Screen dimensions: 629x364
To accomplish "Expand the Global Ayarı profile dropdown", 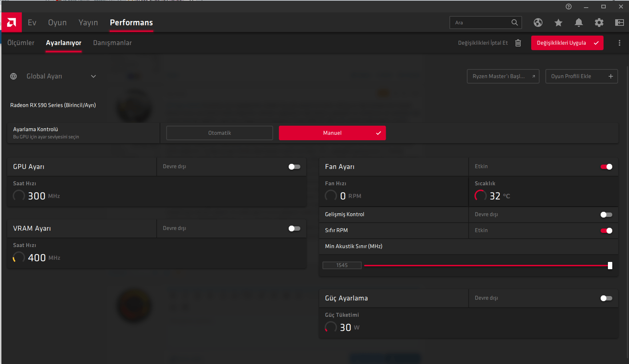I will pos(93,76).
